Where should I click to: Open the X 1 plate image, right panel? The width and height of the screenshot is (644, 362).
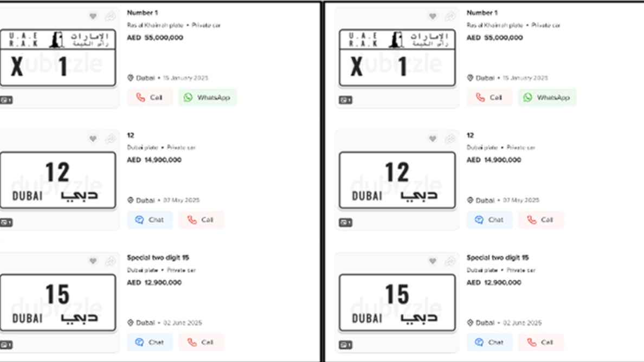[397, 59]
